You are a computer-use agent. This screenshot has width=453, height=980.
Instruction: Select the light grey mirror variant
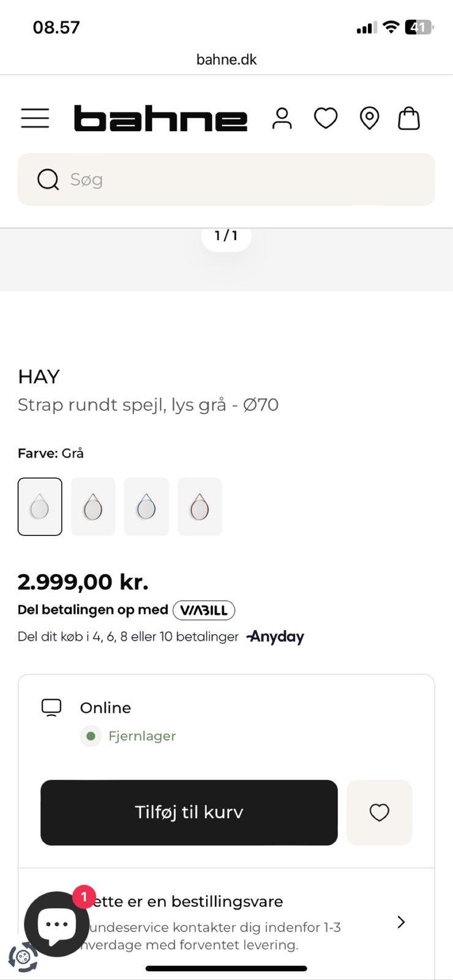click(x=40, y=507)
